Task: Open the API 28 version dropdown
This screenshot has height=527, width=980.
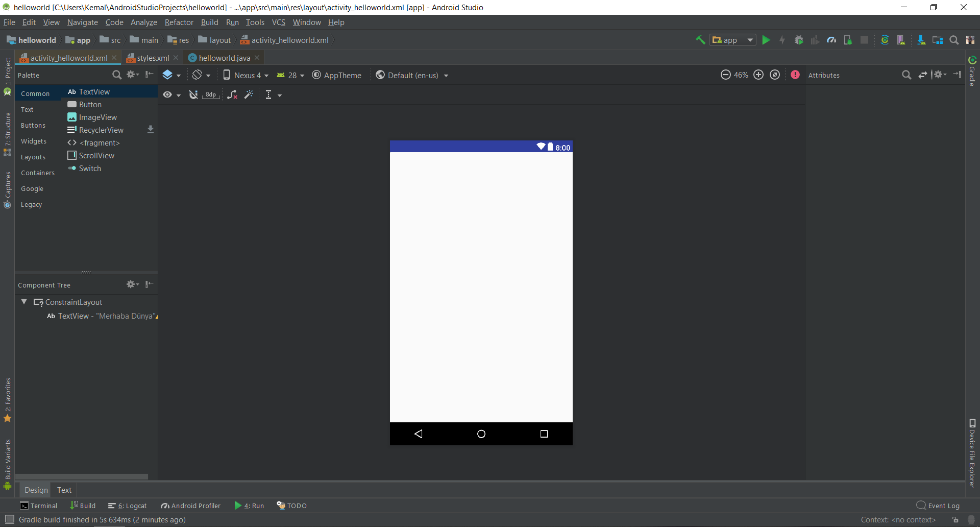Action: pos(290,75)
